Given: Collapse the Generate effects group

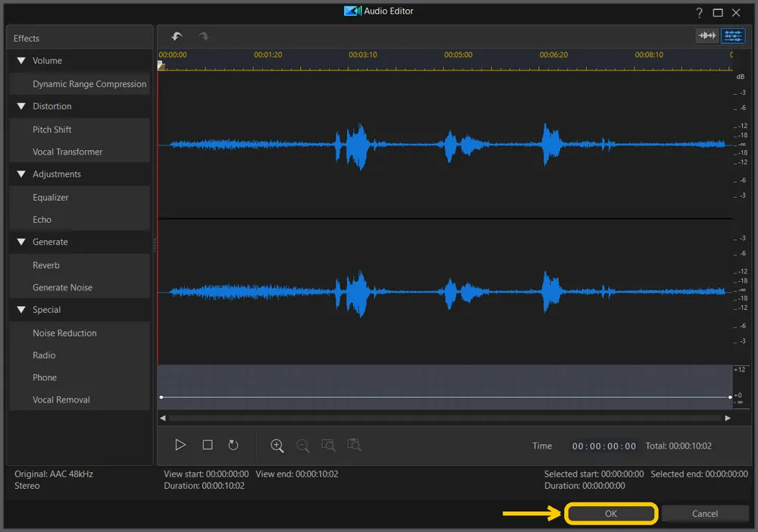Looking at the screenshot, I should (x=21, y=242).
